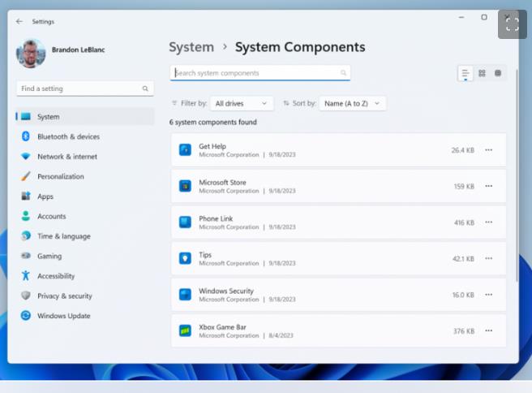This screenshot has height=393, width=532.
Task: Switch to grid view layout
Action: [482, 73]
